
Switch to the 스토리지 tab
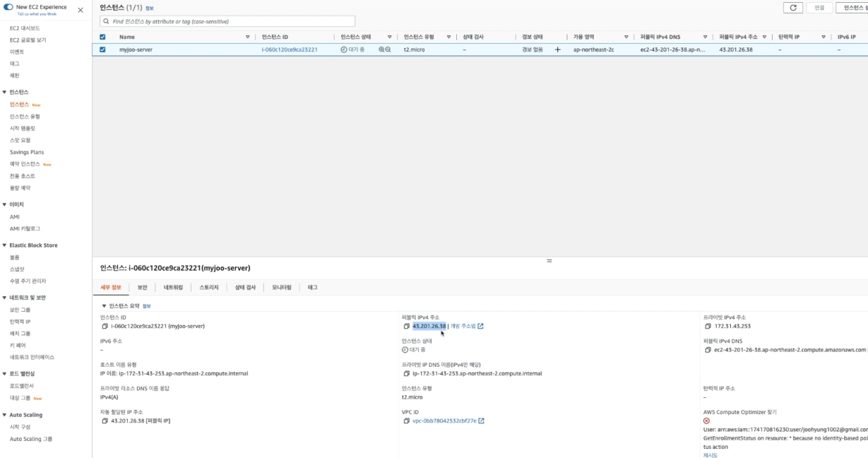click(209, 288)
